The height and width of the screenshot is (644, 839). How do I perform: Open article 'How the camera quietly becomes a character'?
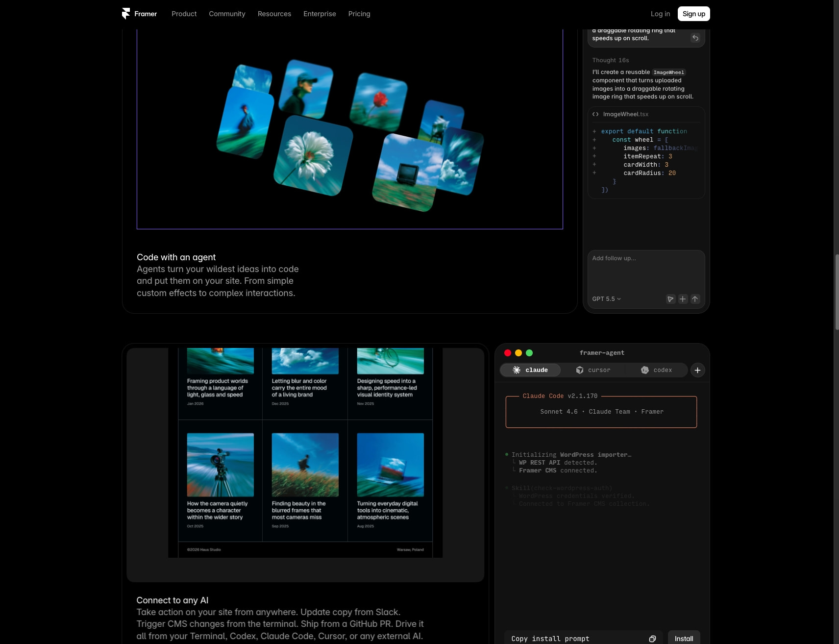tap(217, 510)
